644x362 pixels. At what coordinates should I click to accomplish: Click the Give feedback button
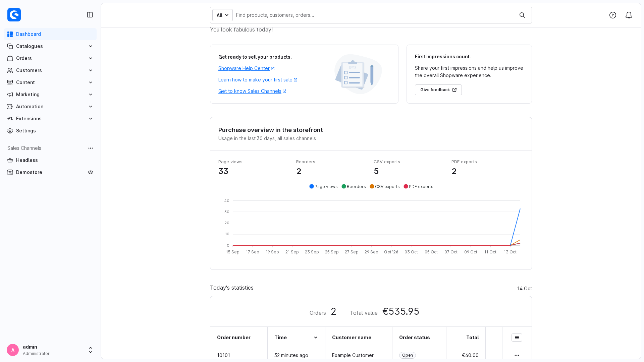[x=438, y=90]
